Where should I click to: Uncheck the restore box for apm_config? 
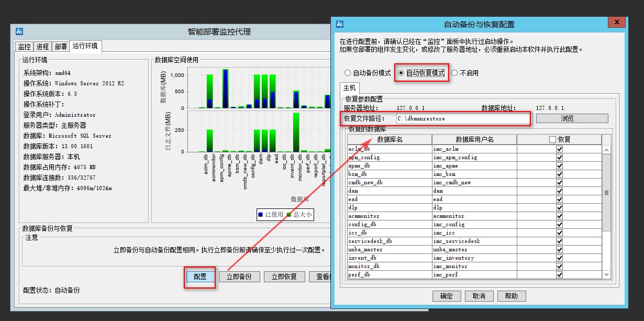(559, 158)
